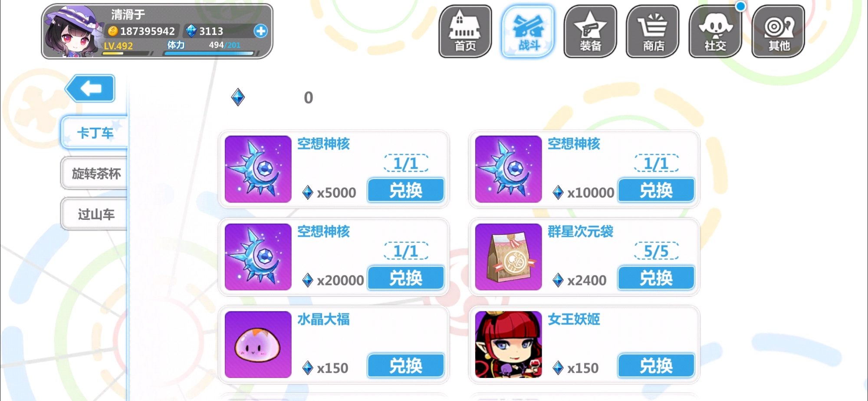Switch to the 卡丁车 tab
This screenshot has height=401, width=868.
(x=95, y=133)
